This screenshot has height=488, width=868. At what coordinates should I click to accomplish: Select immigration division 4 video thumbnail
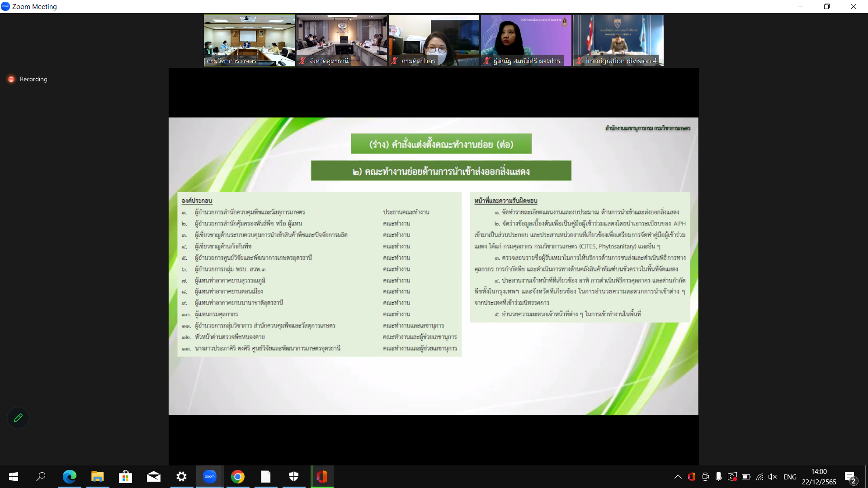pyautogui.click(x=618, y=40)
